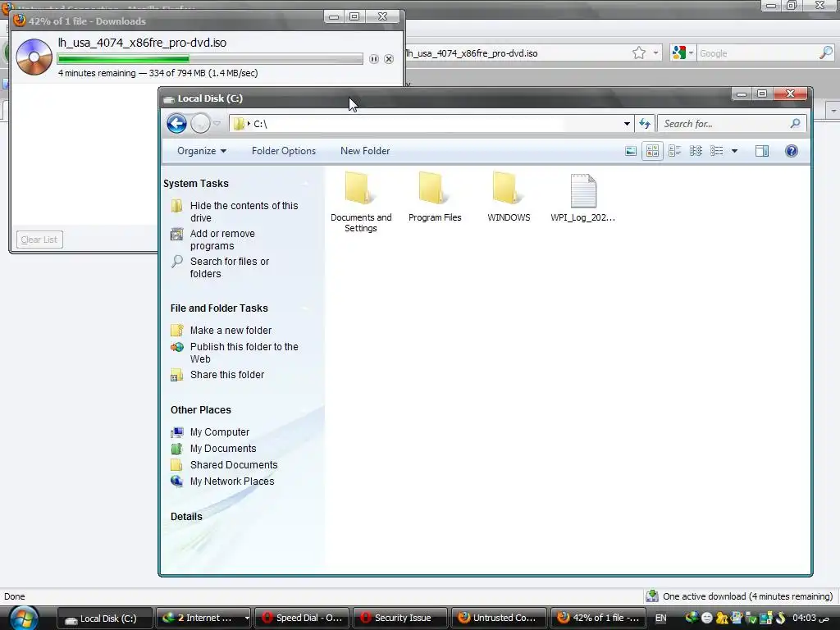Select the list view icon
Screen dimensions: 840x630
tap(717, 151)
